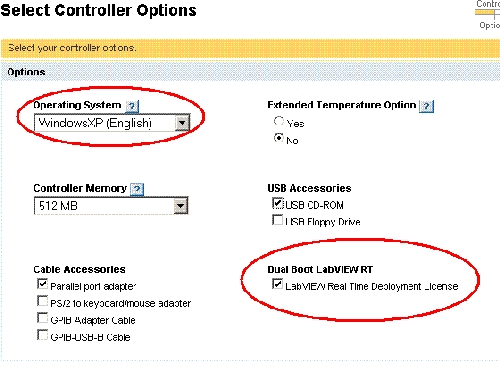Select Yes for Extended Temperature Option
This screenshot has width=500, height=368.
279,121
